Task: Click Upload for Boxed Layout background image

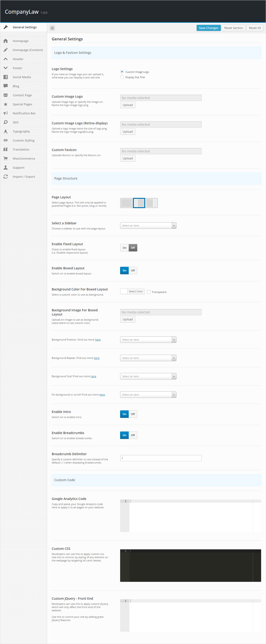Action: point(128,319)
